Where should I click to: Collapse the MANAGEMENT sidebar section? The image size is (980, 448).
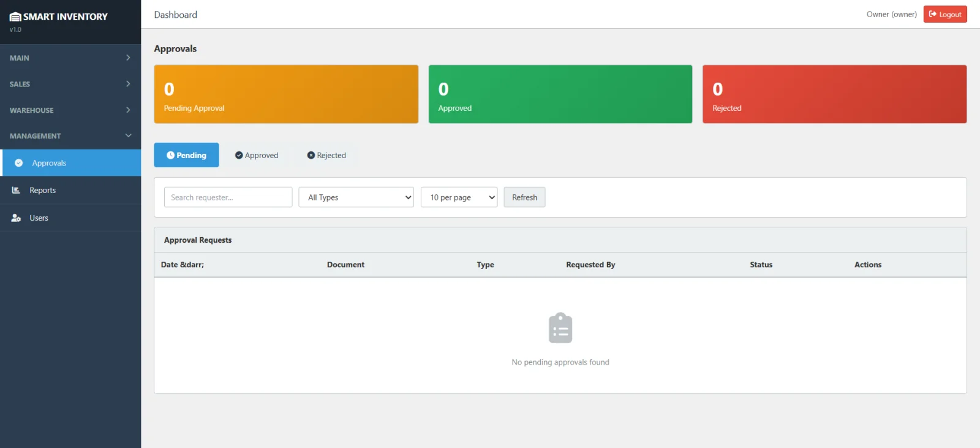pyautogui.click(x=70, y=136)
